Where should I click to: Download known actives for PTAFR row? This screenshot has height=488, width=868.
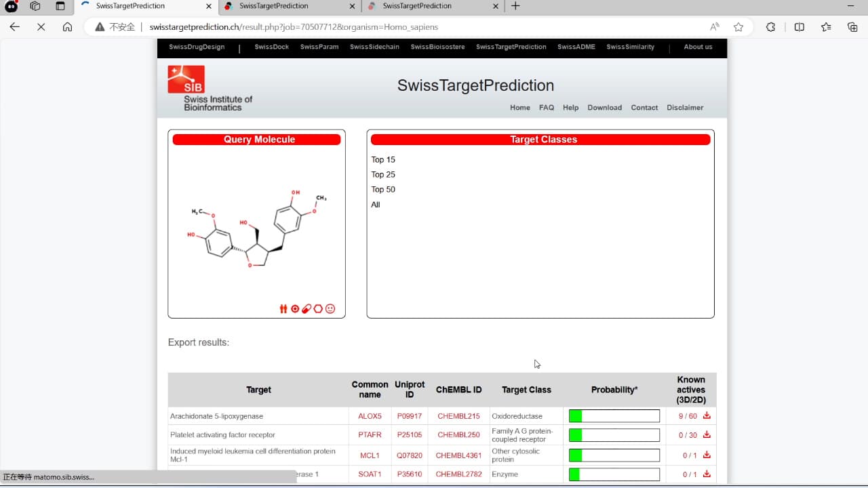(707, 434)
